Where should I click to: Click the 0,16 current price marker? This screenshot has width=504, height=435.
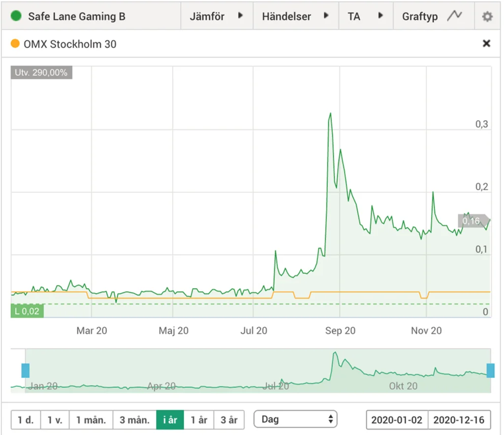(x=473, y=221)
